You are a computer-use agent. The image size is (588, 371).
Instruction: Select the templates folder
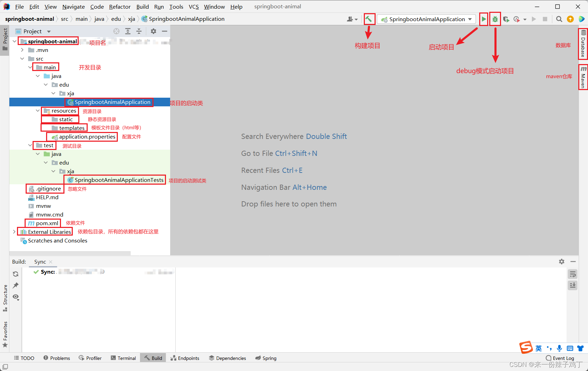(68, 128)
